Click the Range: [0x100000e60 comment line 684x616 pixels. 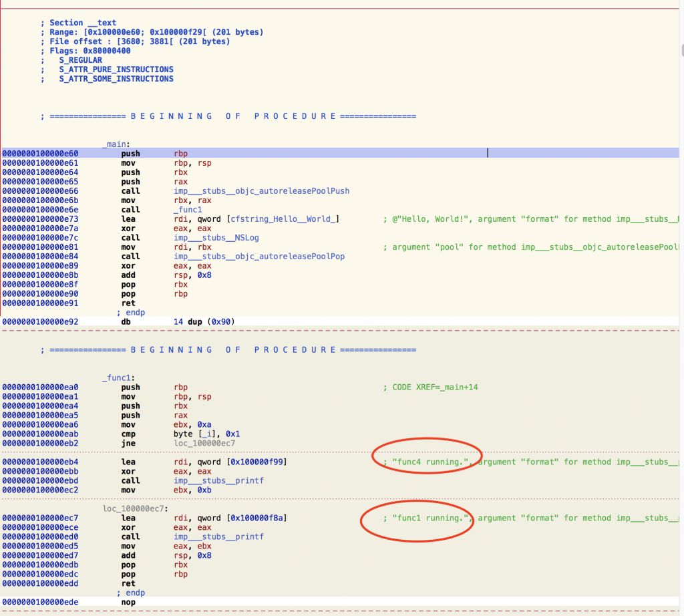152,32
